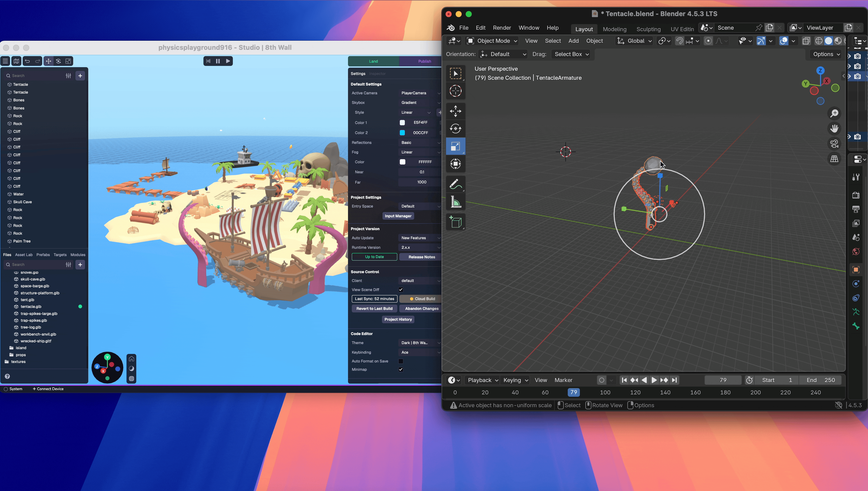Select the Rotate tool in Blender
The width and height of the screenshot is (868, 491).
[x=455, y=129]
